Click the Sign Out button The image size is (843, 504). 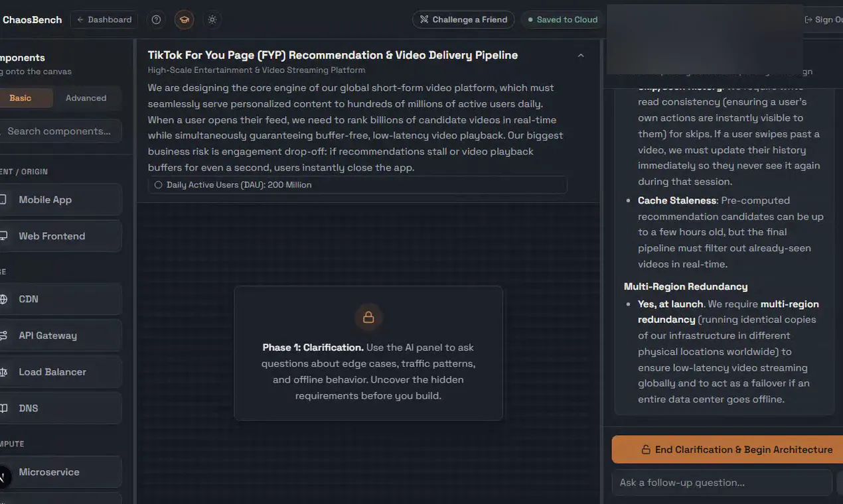(x=824, y=20)
